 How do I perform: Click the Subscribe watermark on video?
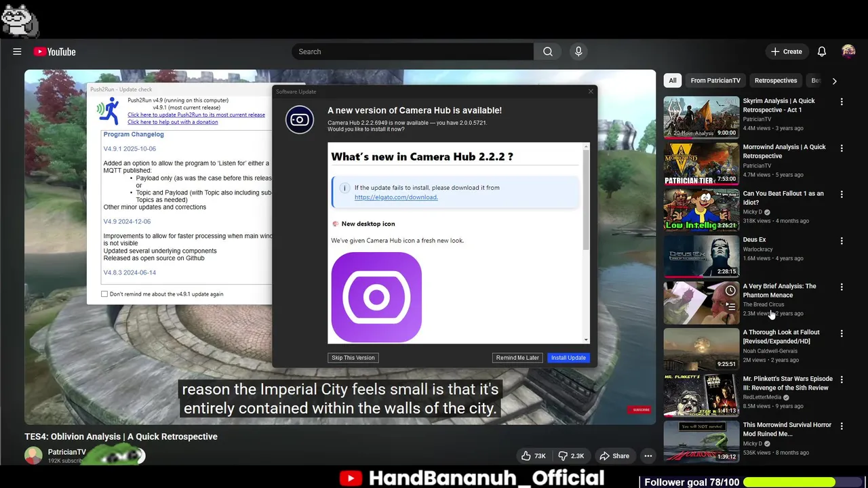point(641,409)
